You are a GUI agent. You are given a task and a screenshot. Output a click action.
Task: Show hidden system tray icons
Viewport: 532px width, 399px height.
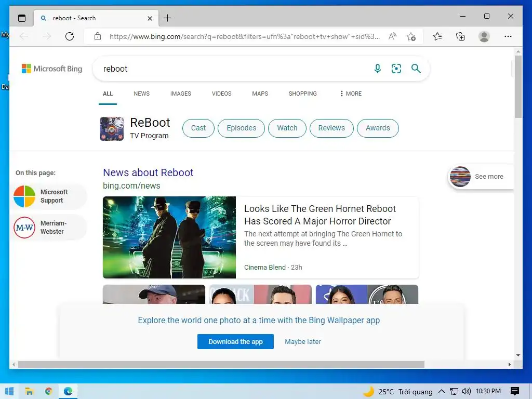(x=442, y=391)
